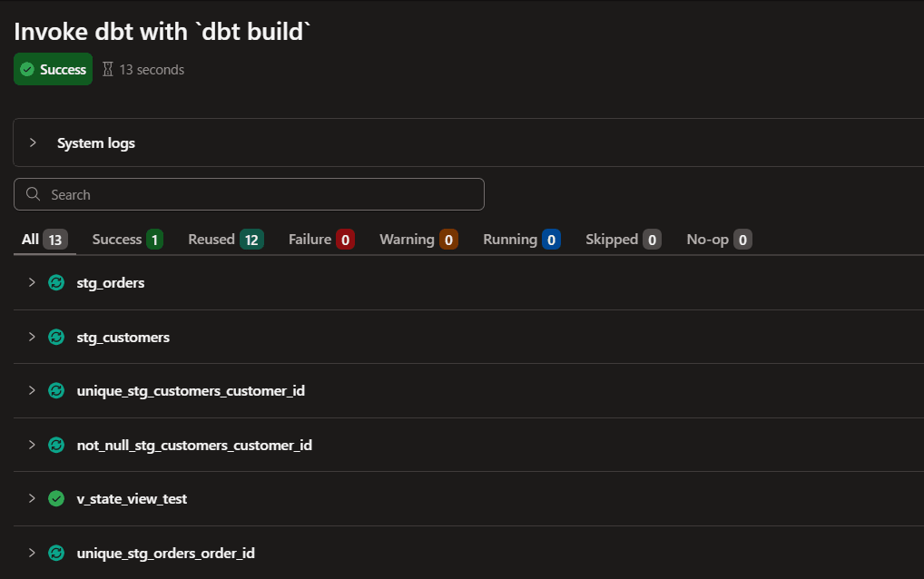Image resolution: width=924 pixels, height=579 pixels.
Task: Click the unique_stg_orders_order_id test name
Action: [x=165, y=553]
